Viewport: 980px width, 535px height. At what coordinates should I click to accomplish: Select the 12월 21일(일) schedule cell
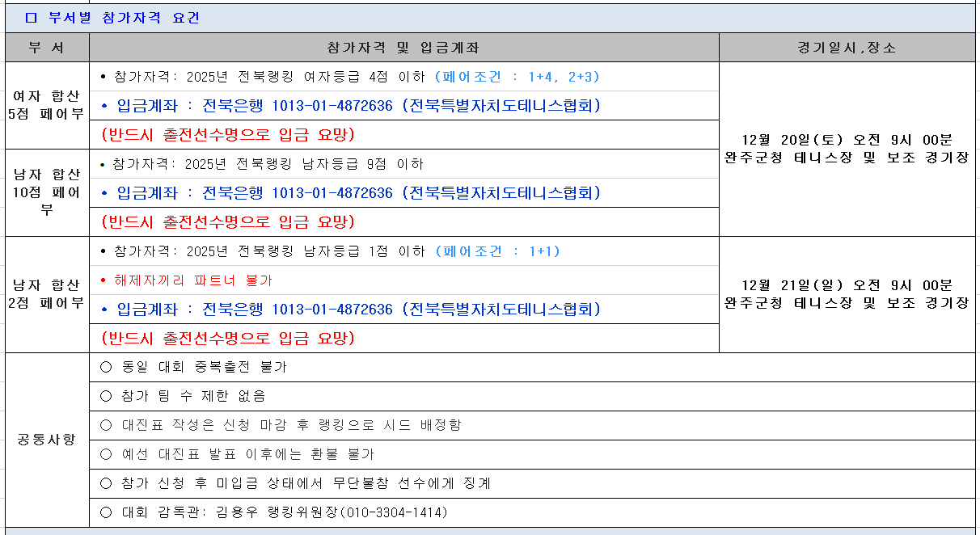coord(847,294)
